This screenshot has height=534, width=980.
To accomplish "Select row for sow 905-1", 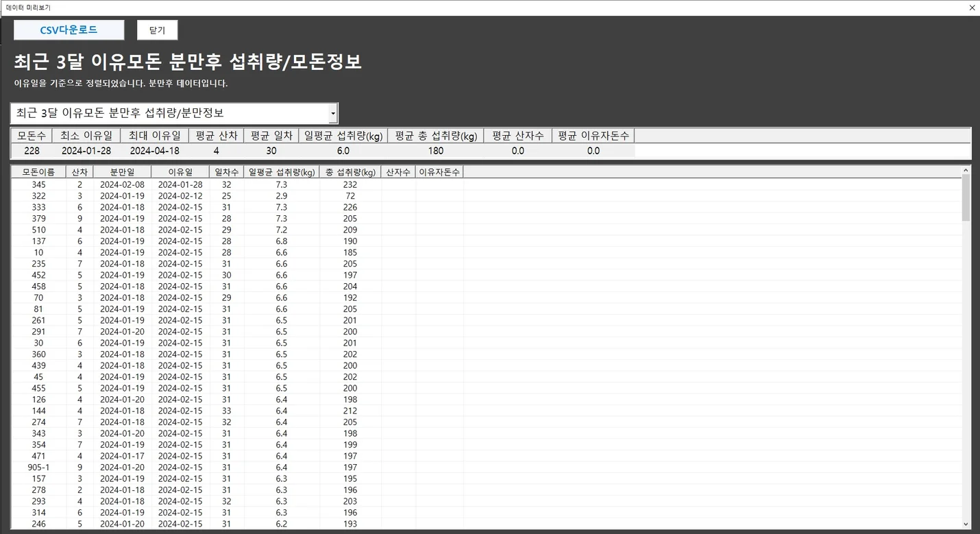I will [486, 468].
